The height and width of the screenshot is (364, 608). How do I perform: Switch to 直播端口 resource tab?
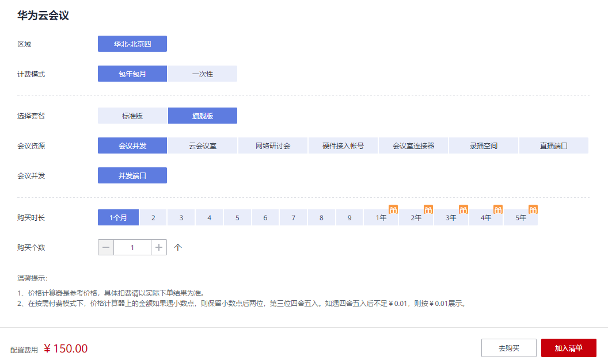[554, 145]
